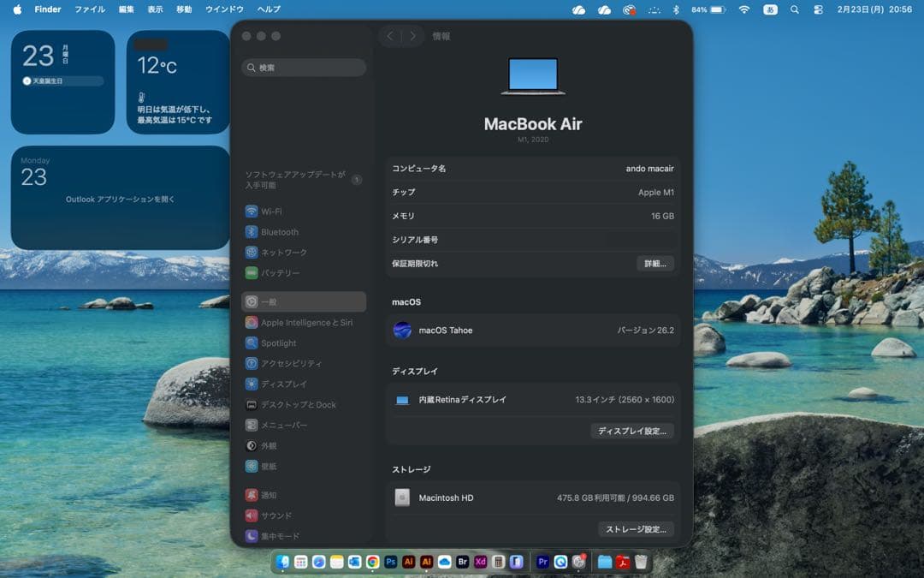Viewport: 924px width, 578px height.
Task: Select the 一般 sidebar item
Action: pyautogui.click(x=304, y=301)
